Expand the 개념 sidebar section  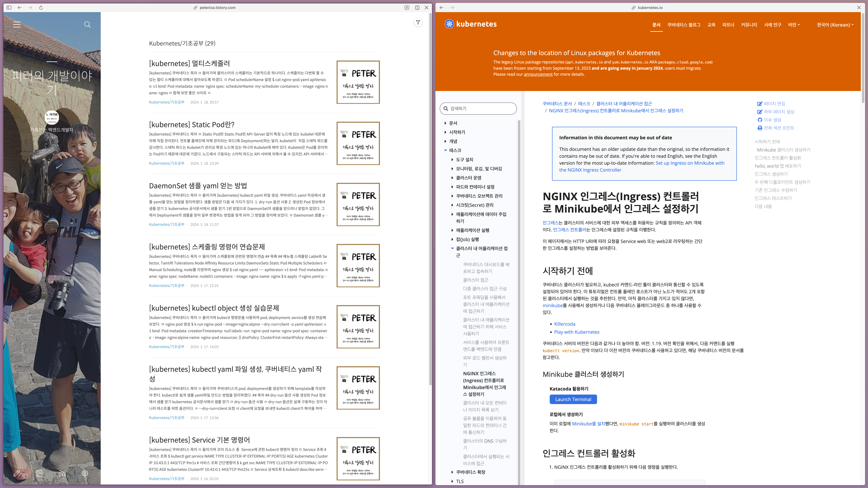click(x=445, y=141)
